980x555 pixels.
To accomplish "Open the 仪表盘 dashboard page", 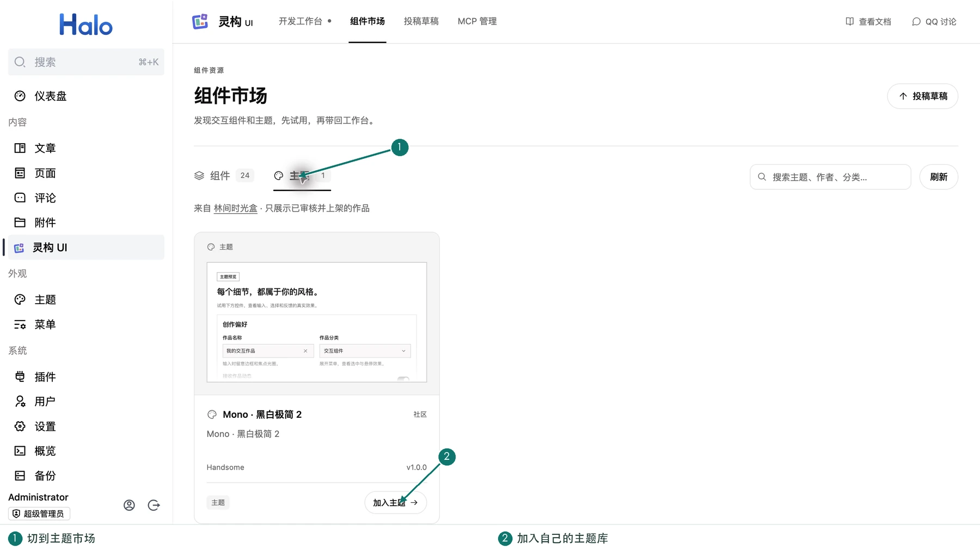I will tap(86, 96).
